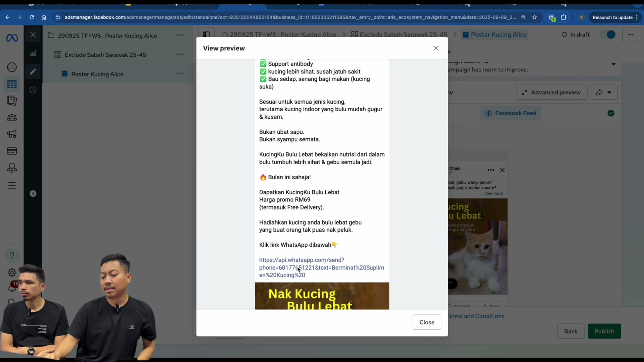Open the performance chart icon in sidebar
Screen dimensions: 644x362
tap(33, 53)
